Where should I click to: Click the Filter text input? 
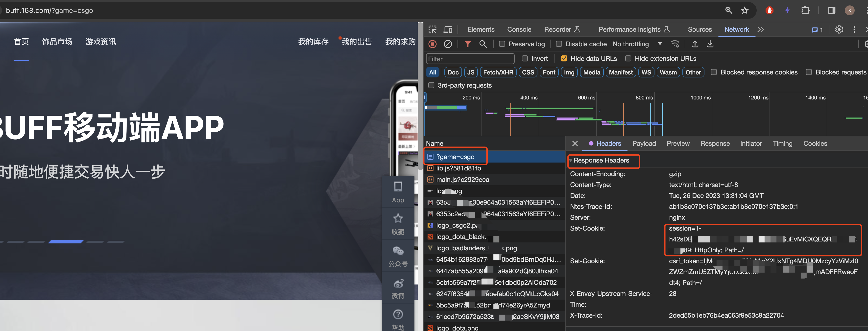coord(470,59)
